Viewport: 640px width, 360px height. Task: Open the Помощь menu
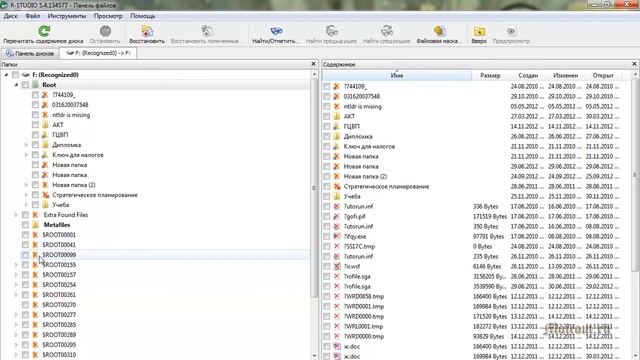tap(142, 16)
